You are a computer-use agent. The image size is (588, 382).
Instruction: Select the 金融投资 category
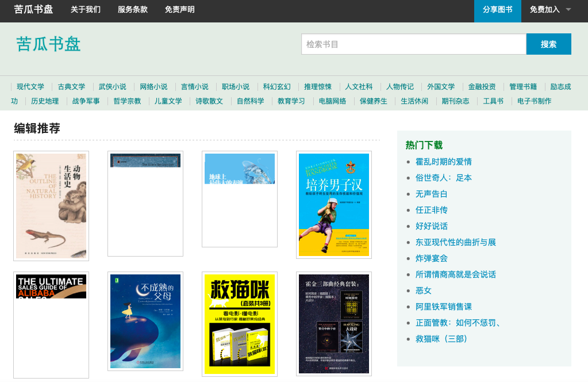coord(482,87)
